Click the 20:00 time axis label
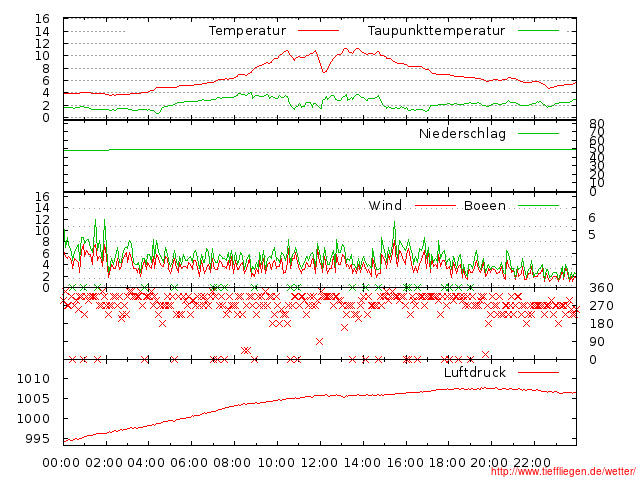The image size is (640, 480). click(x=489, y=462)
